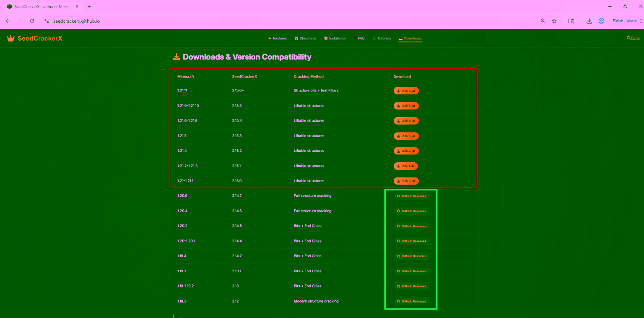Download the 2.15.0.jar file
The image size is (644, 318).
[x=406, y=181]
